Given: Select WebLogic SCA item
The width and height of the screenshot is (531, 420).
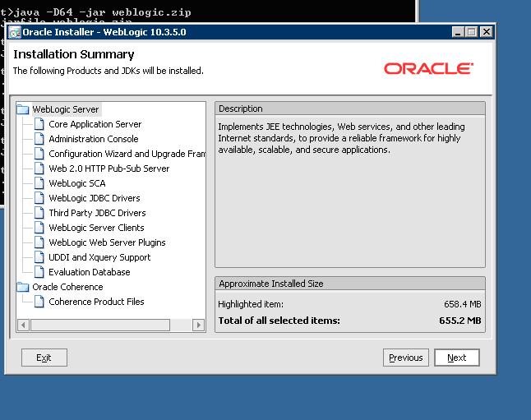Looking at the screenshot, I should [77, 183].
